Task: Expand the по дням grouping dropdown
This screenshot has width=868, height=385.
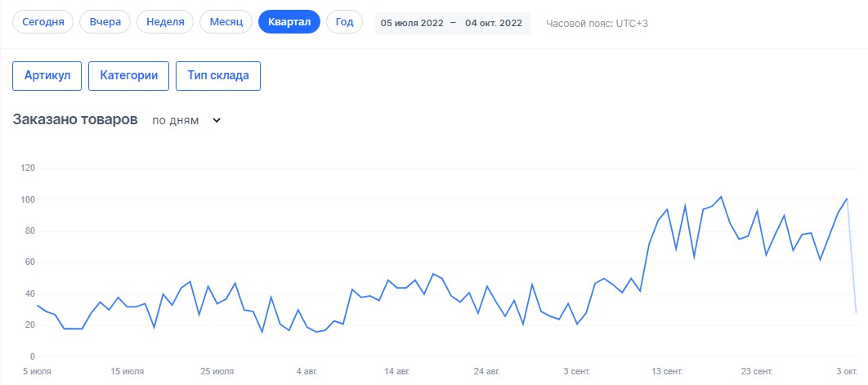Action: (x=176, y=120)
